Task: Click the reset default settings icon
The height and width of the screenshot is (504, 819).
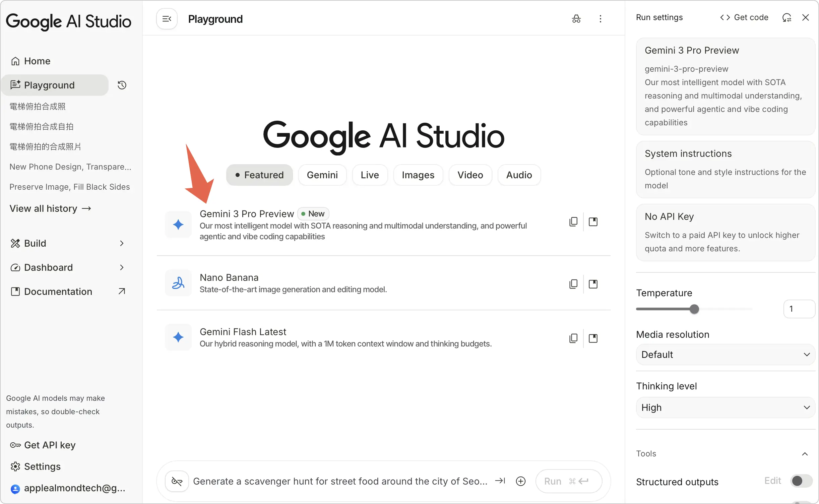Action: [787, 17]
